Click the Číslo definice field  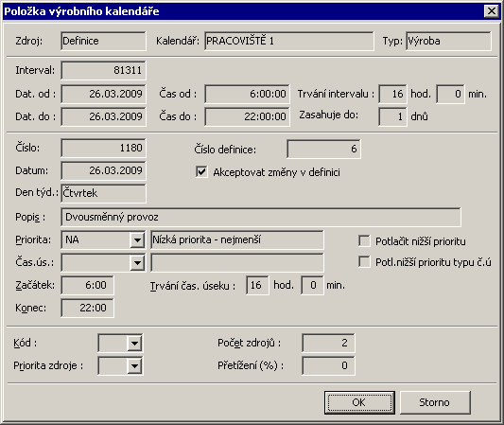pyautogui.click(x=323, y=149)
